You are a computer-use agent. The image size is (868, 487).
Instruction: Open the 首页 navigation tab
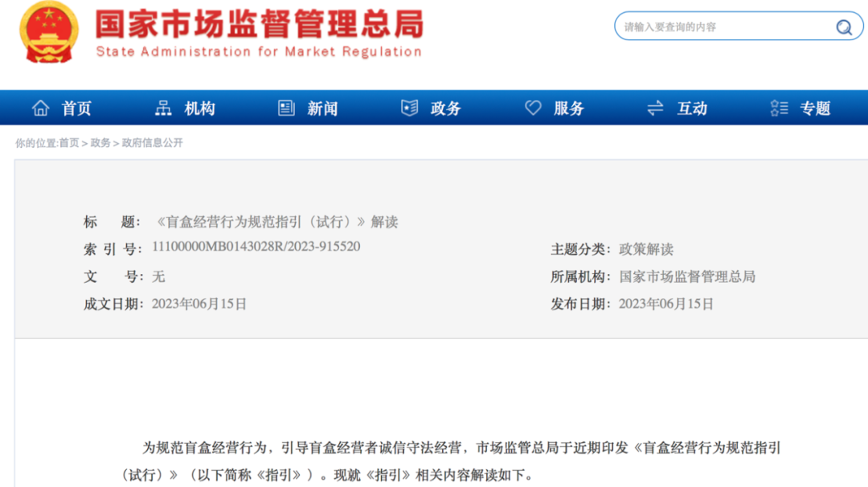click(x=76, y=108)
